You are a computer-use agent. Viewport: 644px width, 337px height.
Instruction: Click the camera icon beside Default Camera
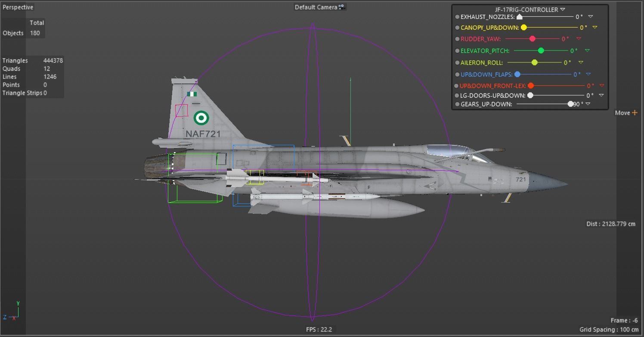click(342, 7)
